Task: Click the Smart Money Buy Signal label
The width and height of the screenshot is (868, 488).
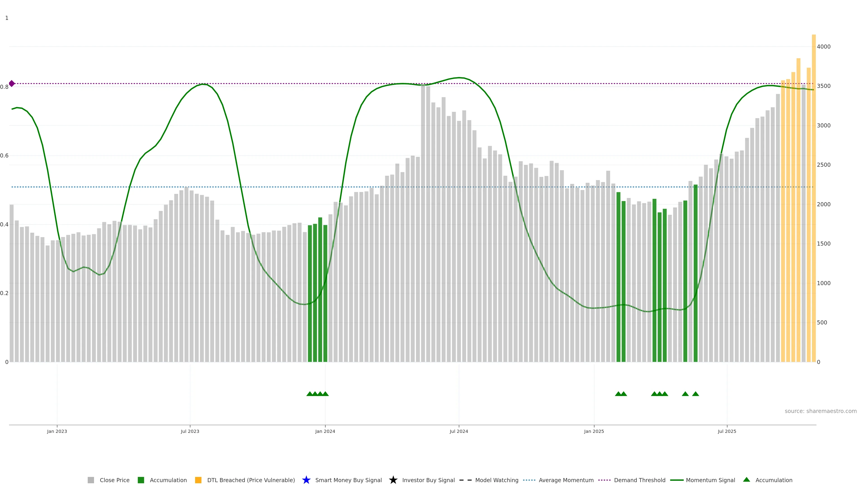Action: point(348,480)
